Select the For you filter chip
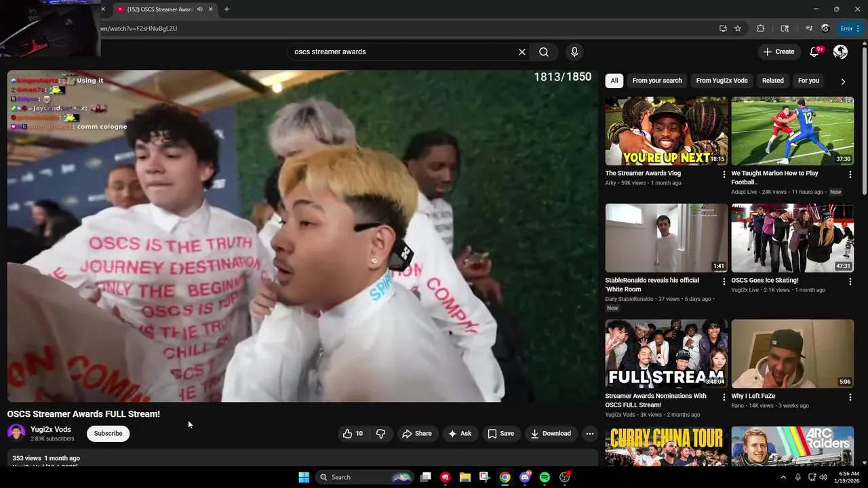The width and height of the screenshot is (868, 488). pos(808,81)
